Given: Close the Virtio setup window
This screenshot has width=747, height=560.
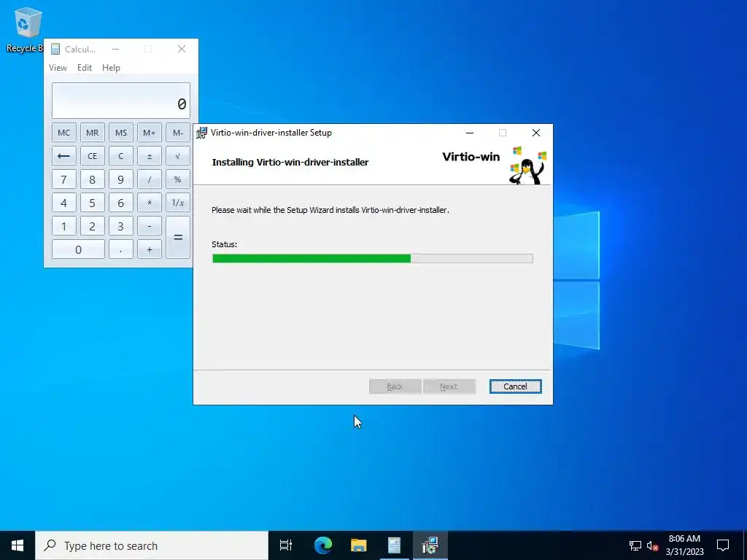Looking at the screenshot, I should tap(536, 133).
